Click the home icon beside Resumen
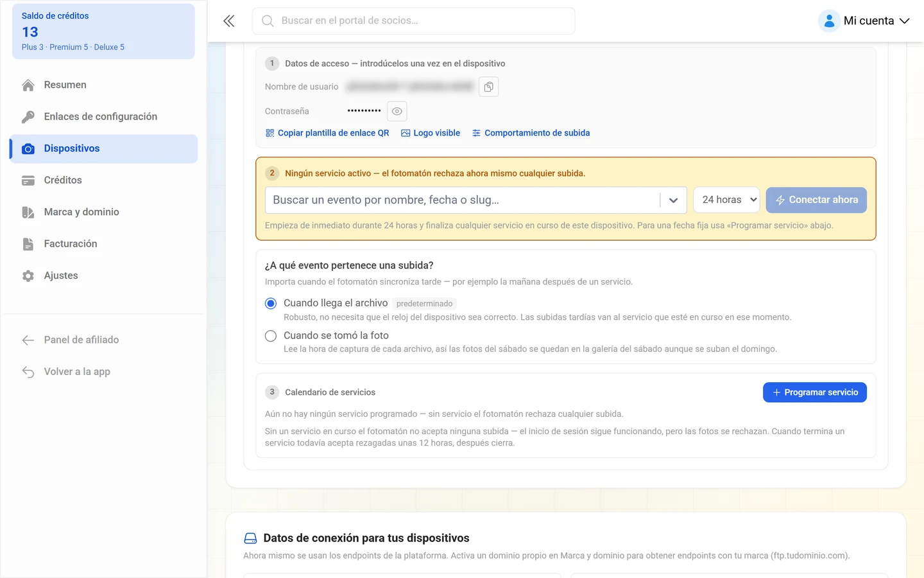This screenshot has height=578, width=924. [x=28, y=85]
